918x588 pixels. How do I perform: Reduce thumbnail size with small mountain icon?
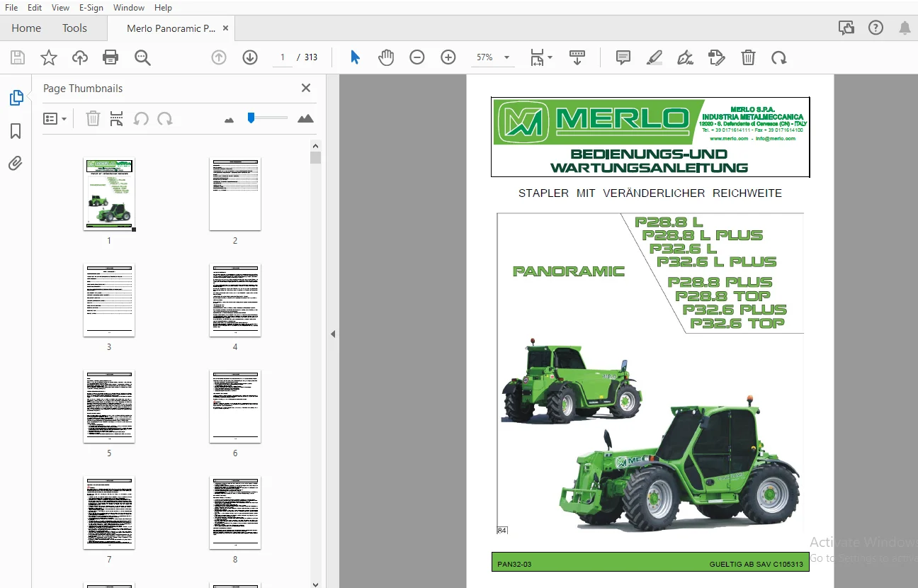[229, 120]
